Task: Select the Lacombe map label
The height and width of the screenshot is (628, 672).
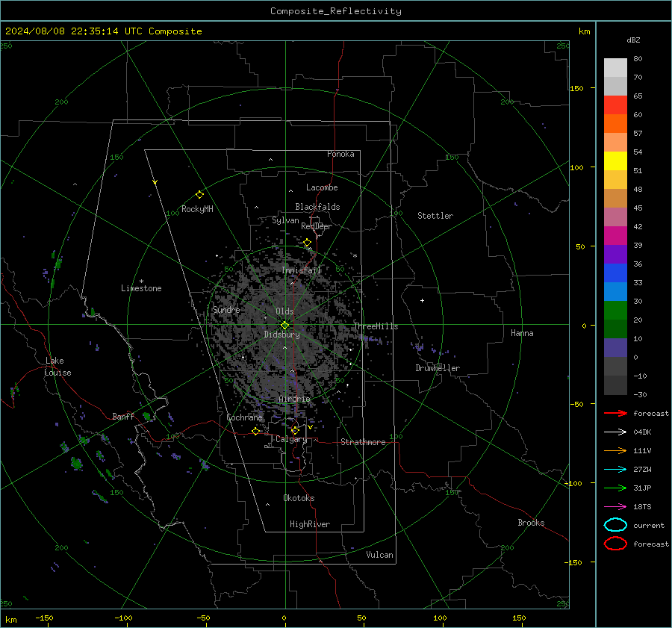Action: tap(322, 187)
